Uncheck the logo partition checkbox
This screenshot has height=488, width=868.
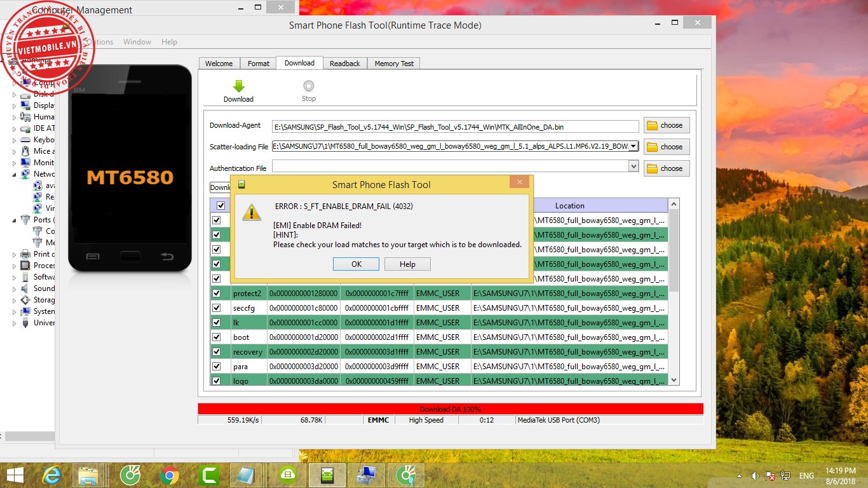217,381
